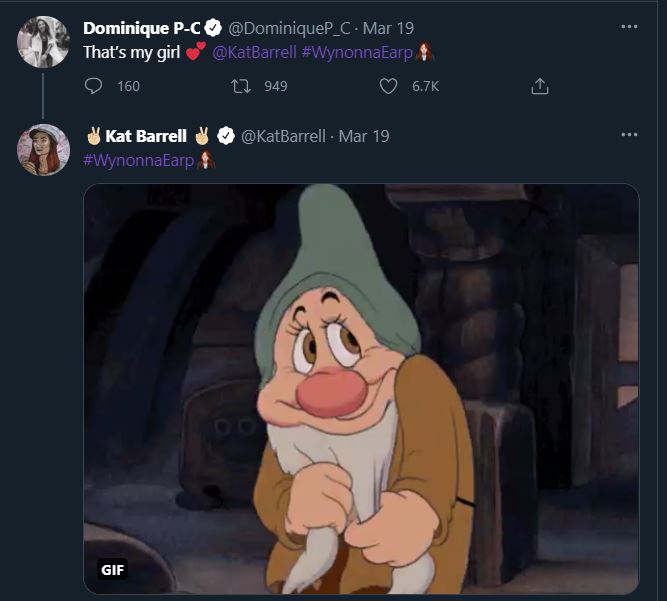
Task: Click the Dominique P-C display name
Action: pos(142,28)
